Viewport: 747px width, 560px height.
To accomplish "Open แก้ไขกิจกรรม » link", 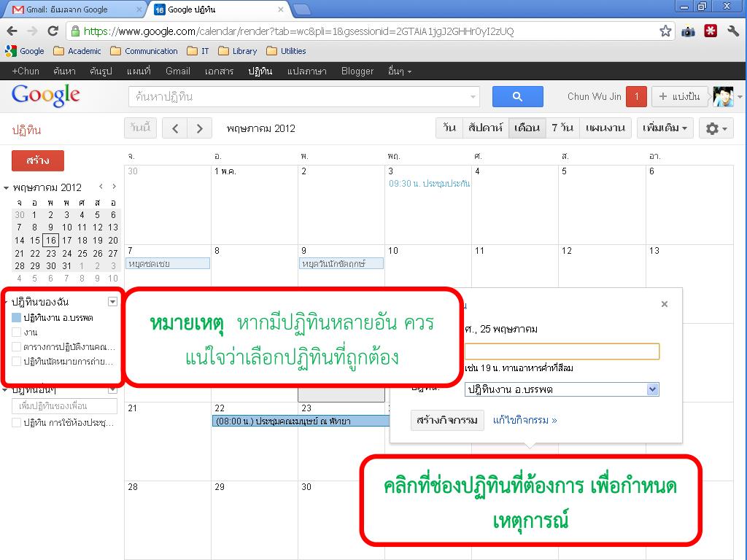I will coord(525,420).
